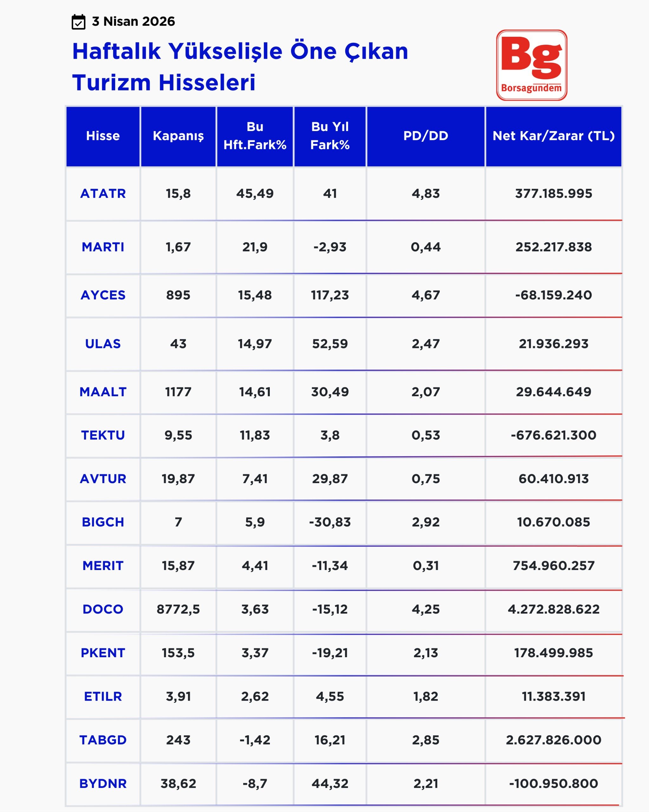This screenshot has height=812, width=649.
Task: Select the BIGCH ticker symbol
Action: [x=103, y=522]
